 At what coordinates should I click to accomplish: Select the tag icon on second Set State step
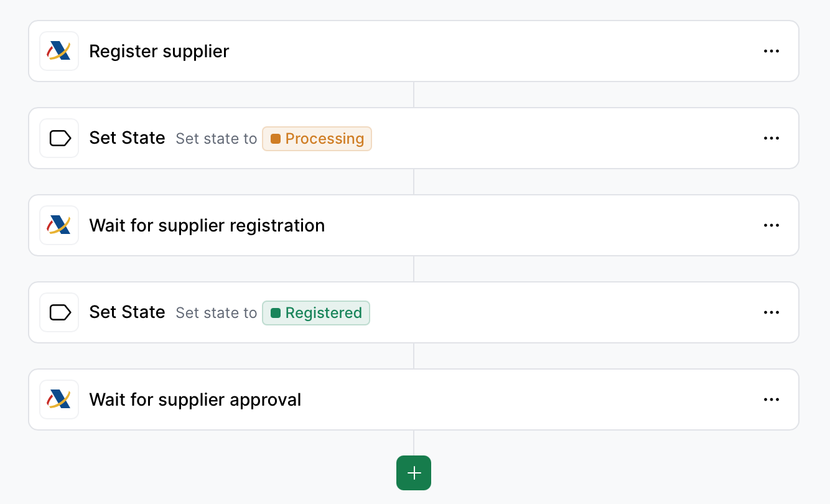(x=59, y=312)
